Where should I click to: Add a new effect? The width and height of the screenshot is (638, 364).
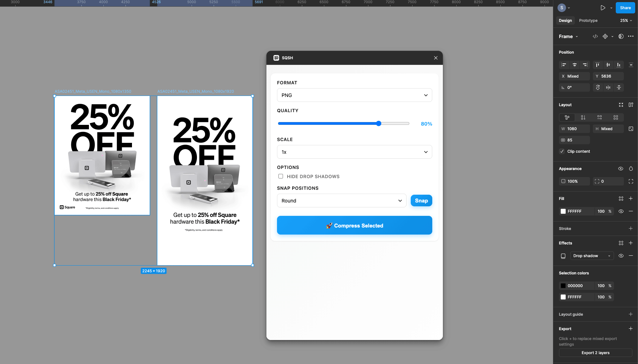click(631, 243)
